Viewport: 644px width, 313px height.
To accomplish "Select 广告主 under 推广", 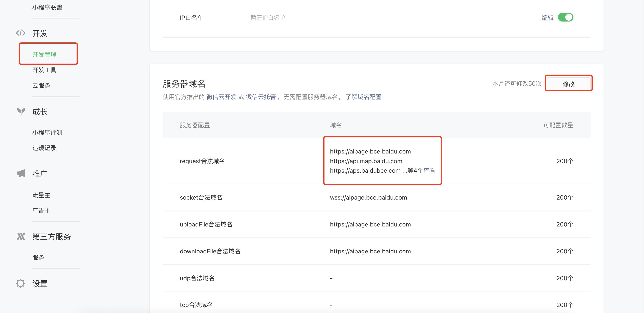I will [41, 210].
